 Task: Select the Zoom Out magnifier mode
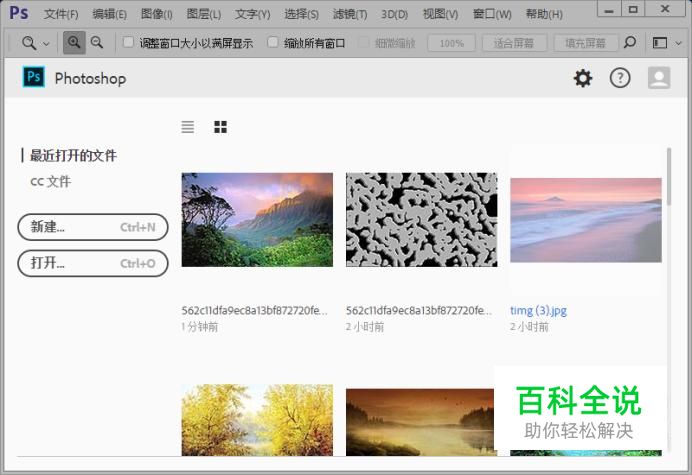[x=97, y=43]
